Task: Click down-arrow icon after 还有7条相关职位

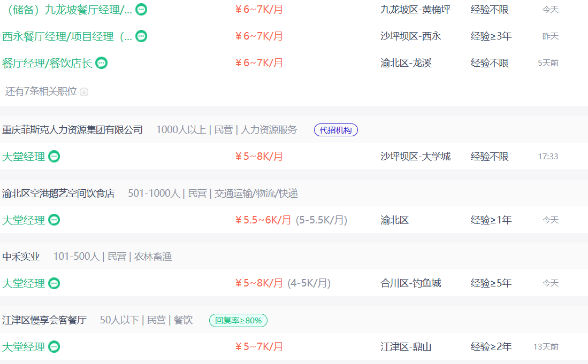Action: tap(84, 92)
